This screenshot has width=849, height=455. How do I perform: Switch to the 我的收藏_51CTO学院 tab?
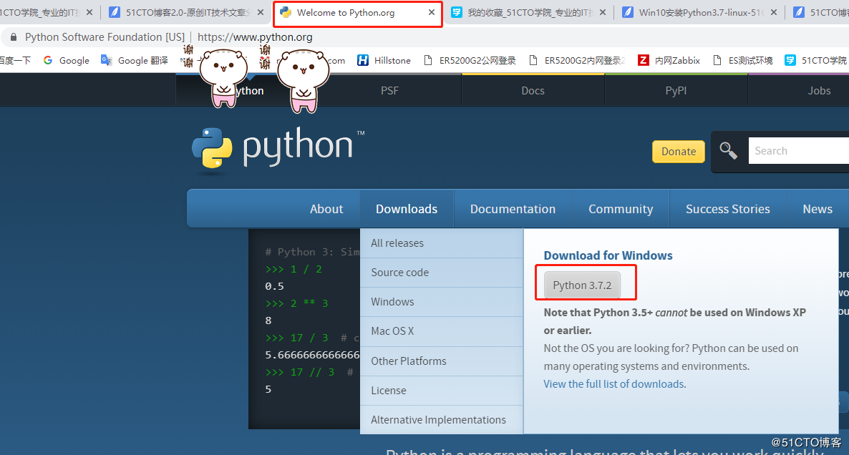tap(530, 12)
